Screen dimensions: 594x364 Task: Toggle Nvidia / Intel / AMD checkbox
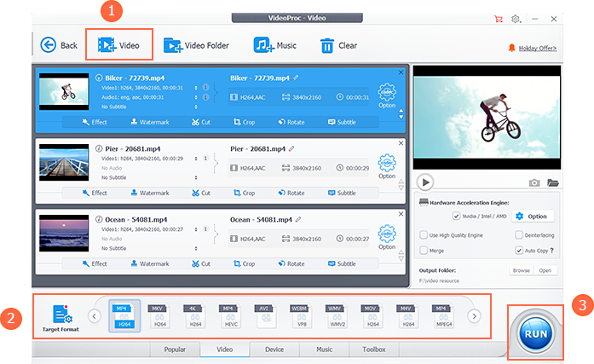pos(456,216)
